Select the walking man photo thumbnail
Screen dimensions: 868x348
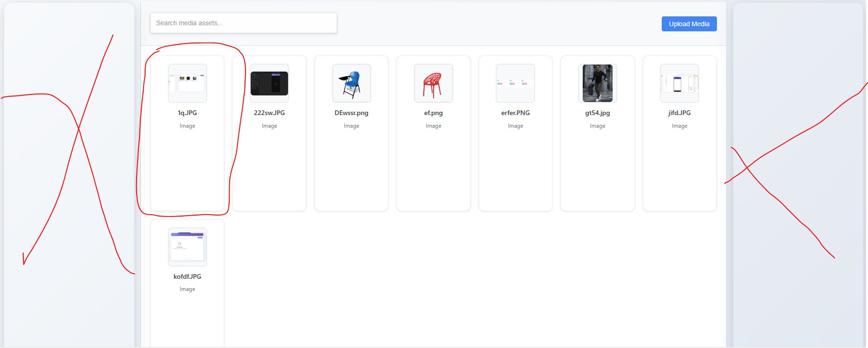tap(597, 83)
